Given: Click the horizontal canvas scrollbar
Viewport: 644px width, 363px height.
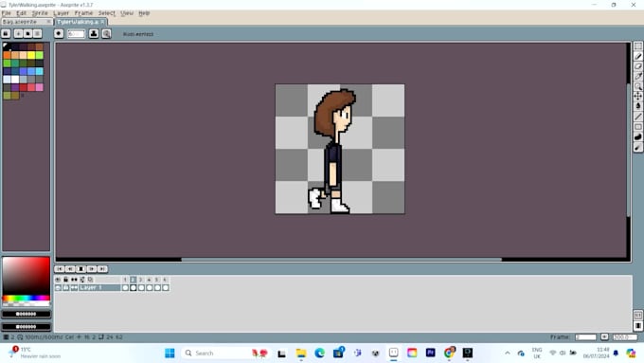Looking at the screenshot, I should (x=341, y=260).
